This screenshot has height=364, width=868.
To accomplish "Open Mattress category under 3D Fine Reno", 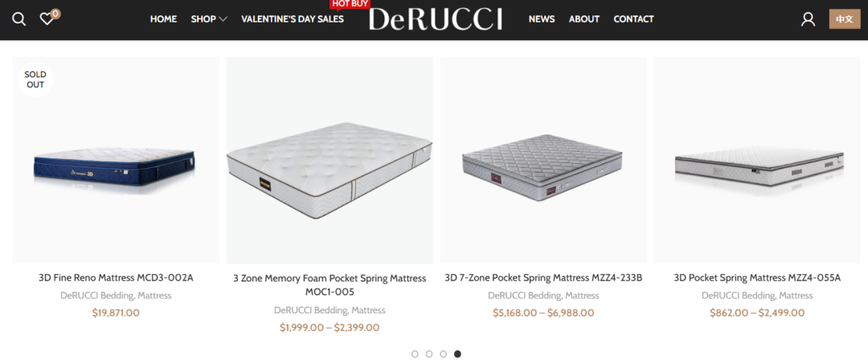I will pos(154,296).
